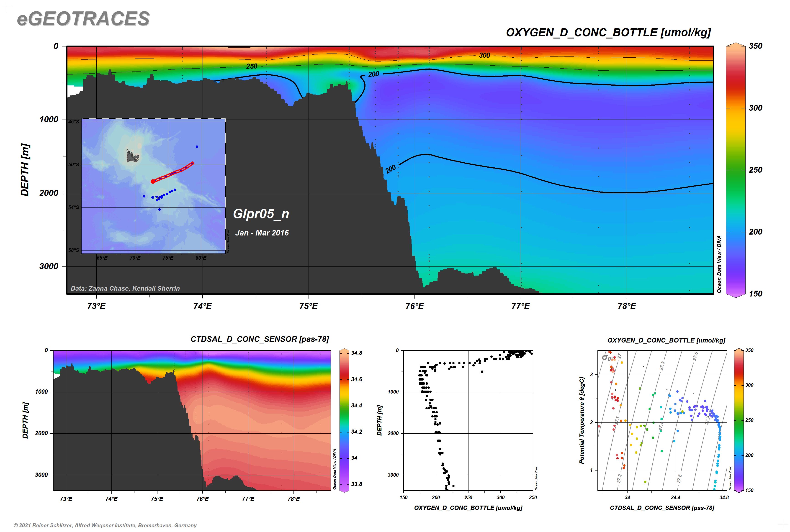
Task: Click the 150 label at the main color bar bottom
Action: (755, 294)
